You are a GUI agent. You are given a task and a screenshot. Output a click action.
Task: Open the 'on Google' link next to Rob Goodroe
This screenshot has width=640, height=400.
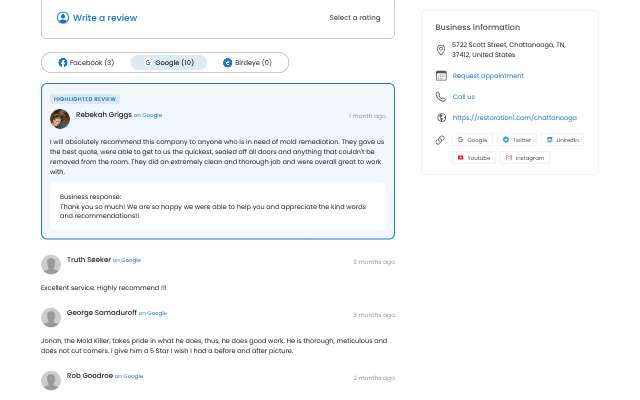pyautogui.click(x=129, y=376)
